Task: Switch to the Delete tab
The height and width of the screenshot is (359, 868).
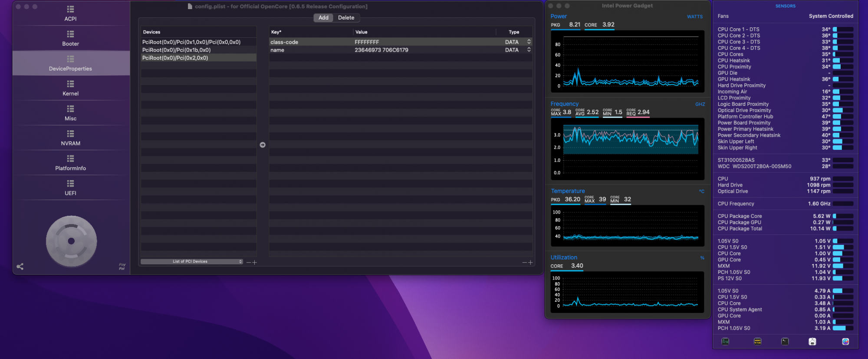Action: click(346, 18)
